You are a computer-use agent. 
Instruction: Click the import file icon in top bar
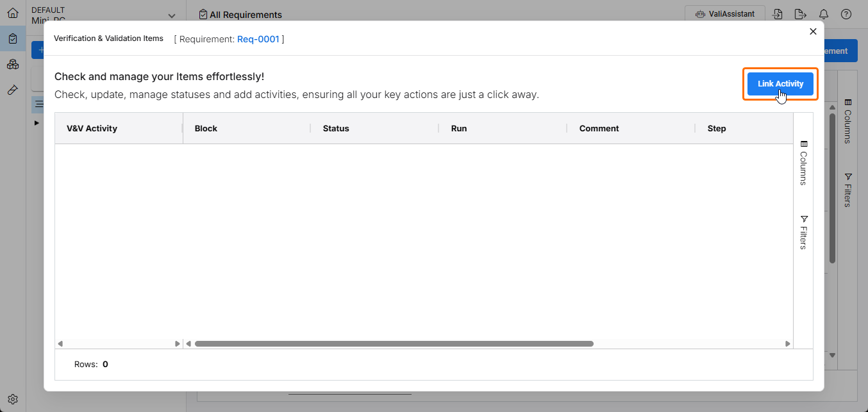tap(778, 14)
